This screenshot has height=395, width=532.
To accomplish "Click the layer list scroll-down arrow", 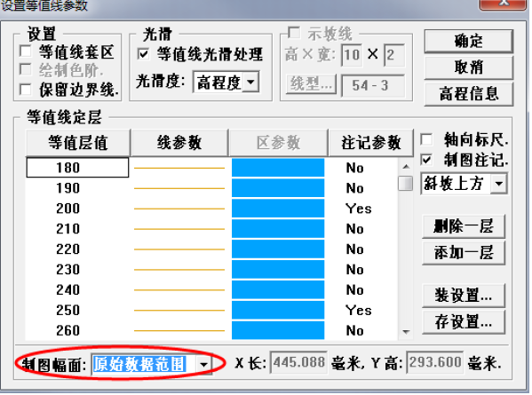I will point(406,332).
